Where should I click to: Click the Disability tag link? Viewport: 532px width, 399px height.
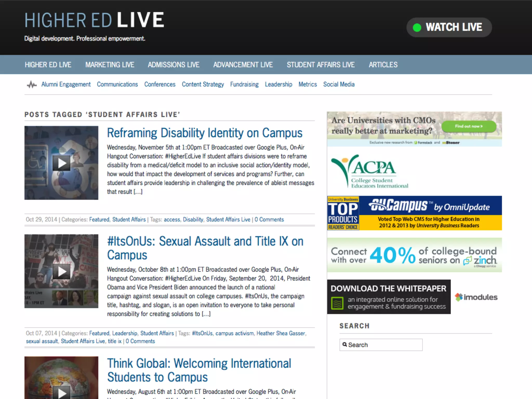pyautogui.click(x=193, y=220)
